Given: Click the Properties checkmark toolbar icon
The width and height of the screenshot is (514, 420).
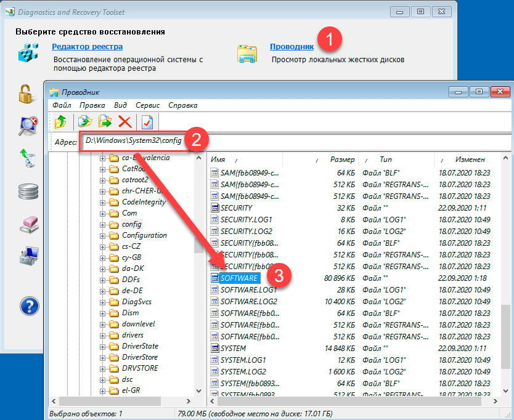Looking at the screenshot, I should click(x=147, y=122).
